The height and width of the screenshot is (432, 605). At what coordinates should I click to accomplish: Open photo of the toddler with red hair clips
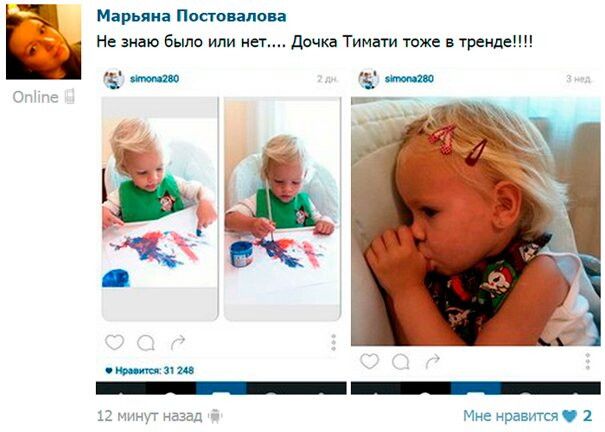[x=475, y=221]
